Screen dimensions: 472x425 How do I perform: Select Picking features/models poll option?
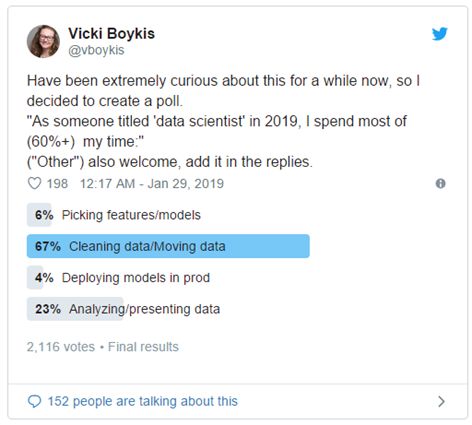coord(131,215)
